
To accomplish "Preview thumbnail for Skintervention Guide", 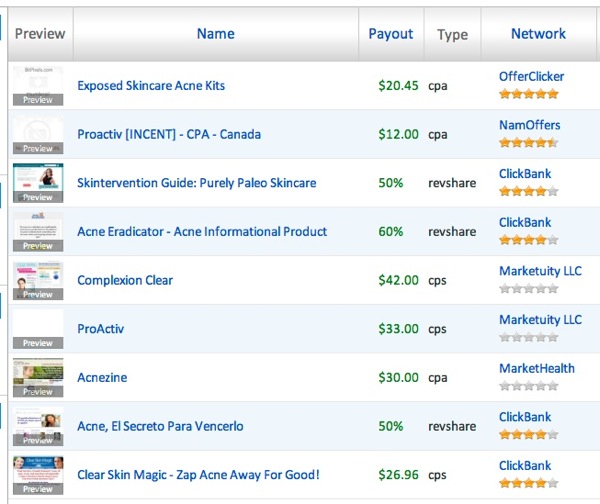I will coord(38,183).
